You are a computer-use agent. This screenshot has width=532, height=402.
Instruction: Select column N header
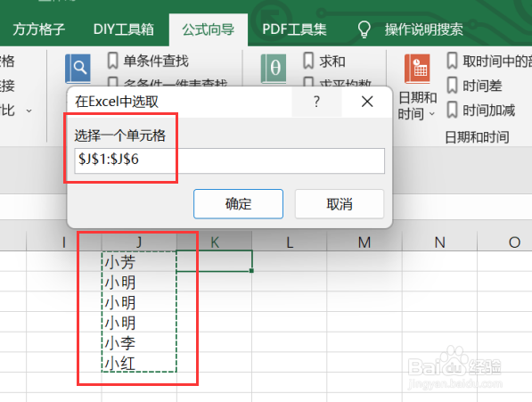click(x=439, y=242)
